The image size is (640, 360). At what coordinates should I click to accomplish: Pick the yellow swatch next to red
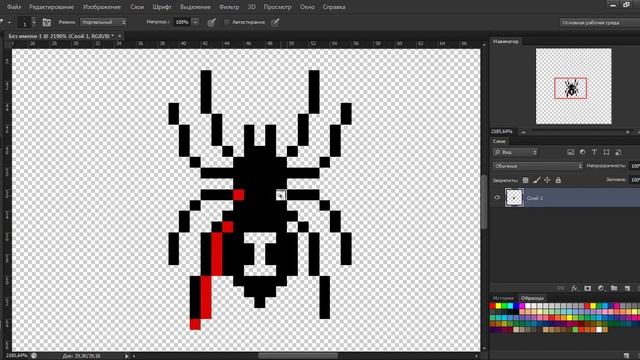tap(498, 306)
